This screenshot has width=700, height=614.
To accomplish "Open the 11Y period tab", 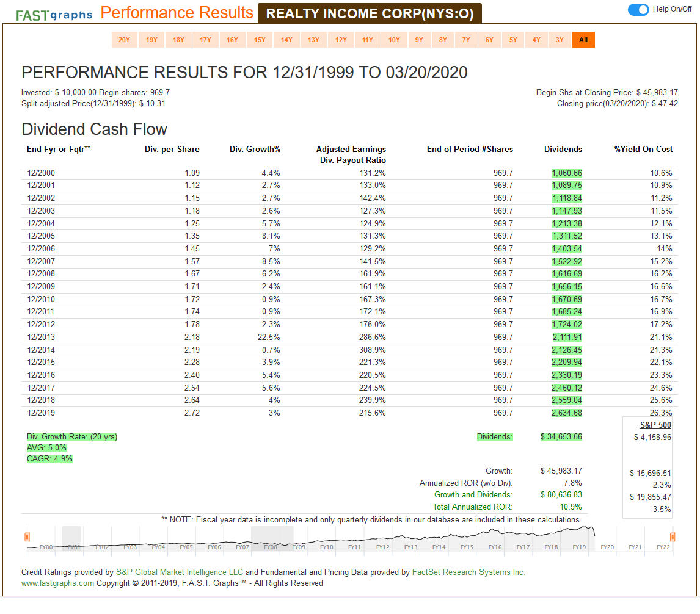I will pyautogui.click(x=368, y=40).
